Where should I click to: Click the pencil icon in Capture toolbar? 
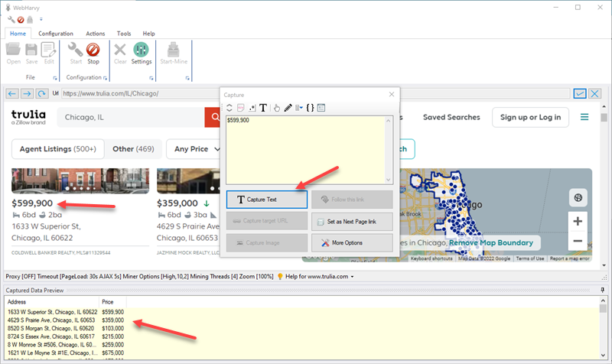click(288, 108)
